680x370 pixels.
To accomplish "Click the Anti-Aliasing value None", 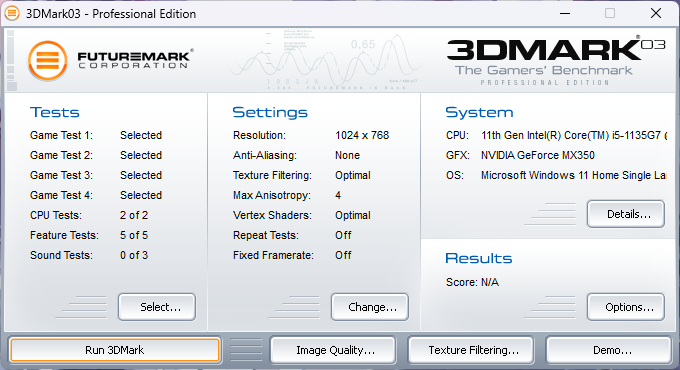I will coord(347,155).
